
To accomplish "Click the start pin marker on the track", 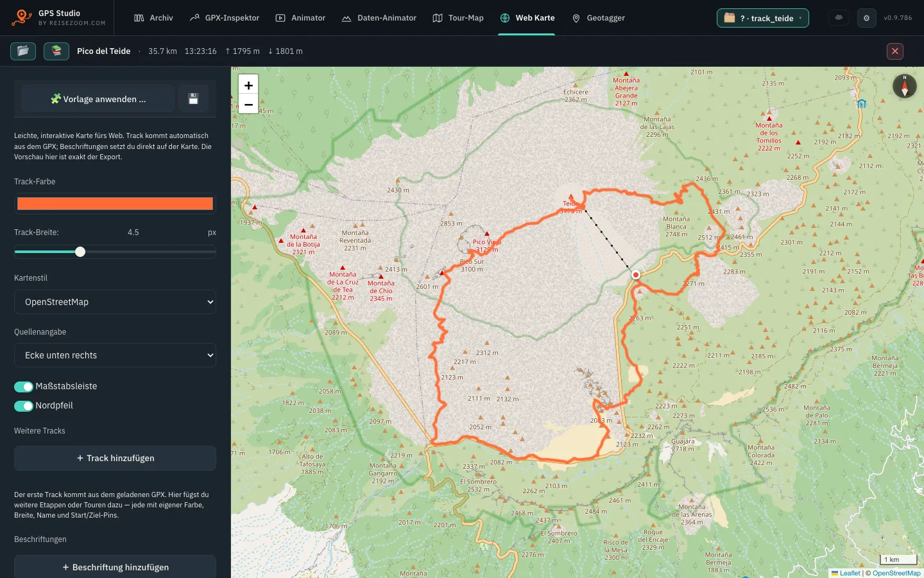I will pyautogui.click(x=636, y=274).
